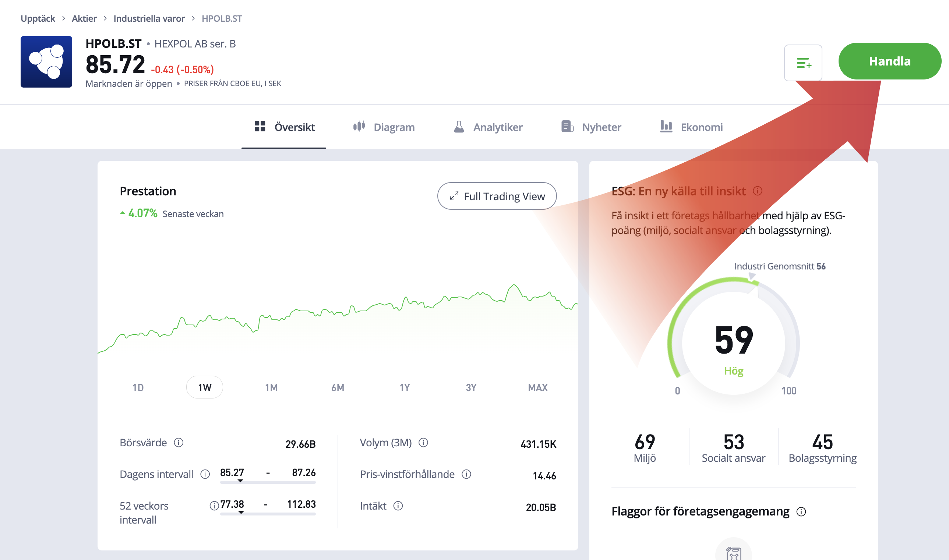Switch chart to MAX range

click(537, 387)
